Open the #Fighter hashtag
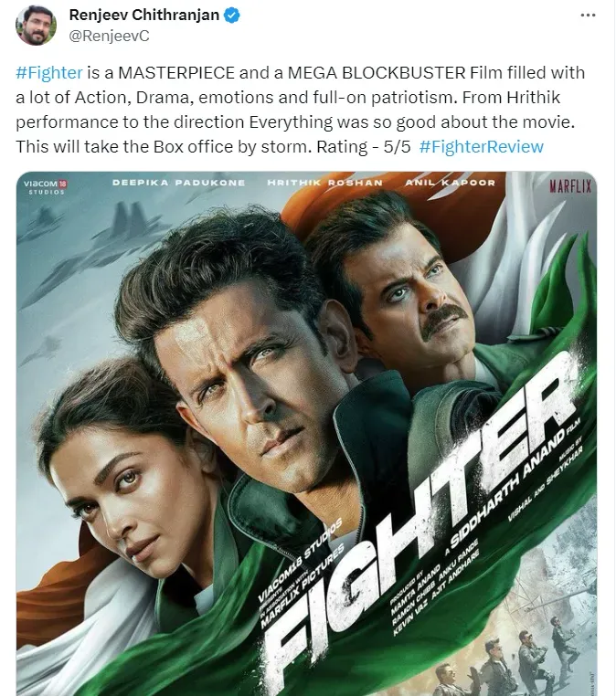This screenshot has width=616, height=696. (x=49, y=72)
